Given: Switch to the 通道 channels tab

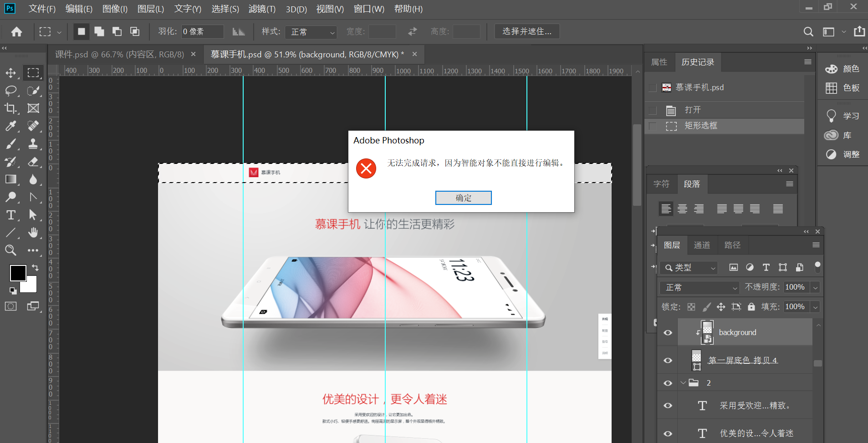Looking at the screenshot, I should click(x=702, y=245).
